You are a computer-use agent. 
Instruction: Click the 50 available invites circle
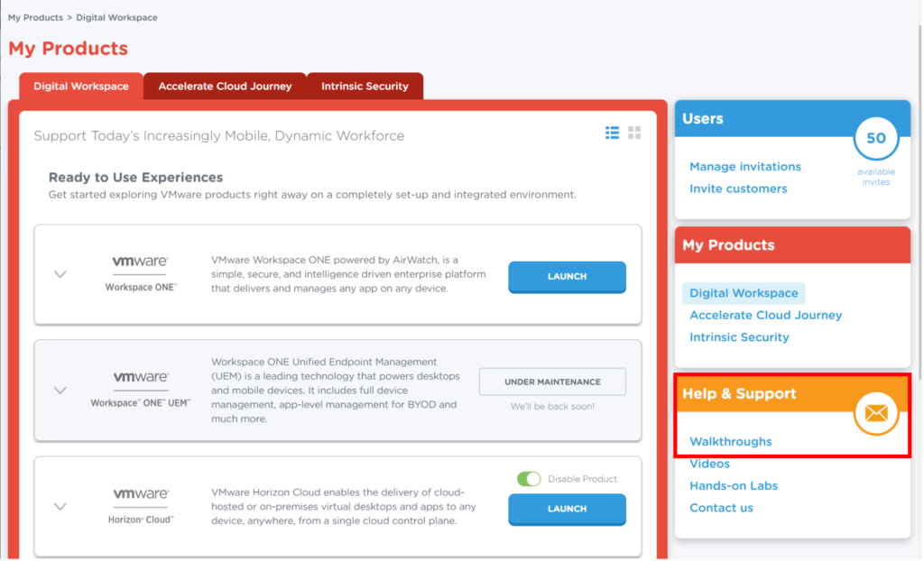pyautogui.click(x=876, y=139)
